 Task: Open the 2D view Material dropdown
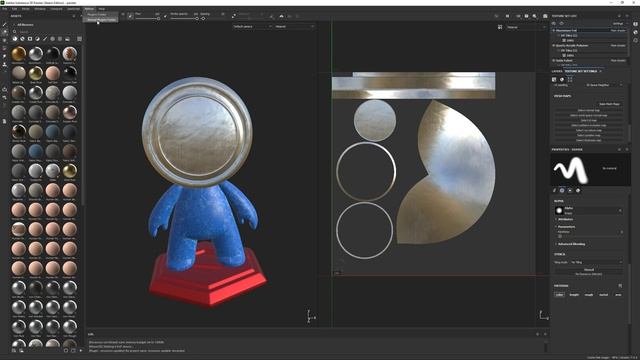pyautogui.click(x=526, y=27)
